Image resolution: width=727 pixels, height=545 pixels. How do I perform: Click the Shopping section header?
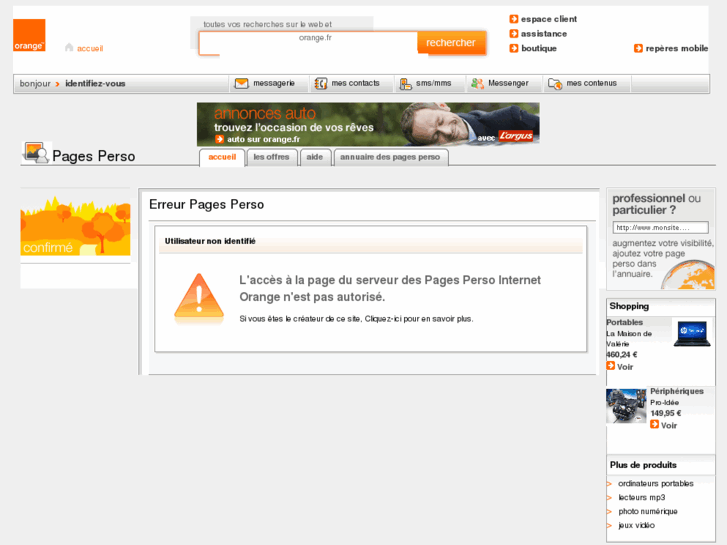(x=629, y=306)
